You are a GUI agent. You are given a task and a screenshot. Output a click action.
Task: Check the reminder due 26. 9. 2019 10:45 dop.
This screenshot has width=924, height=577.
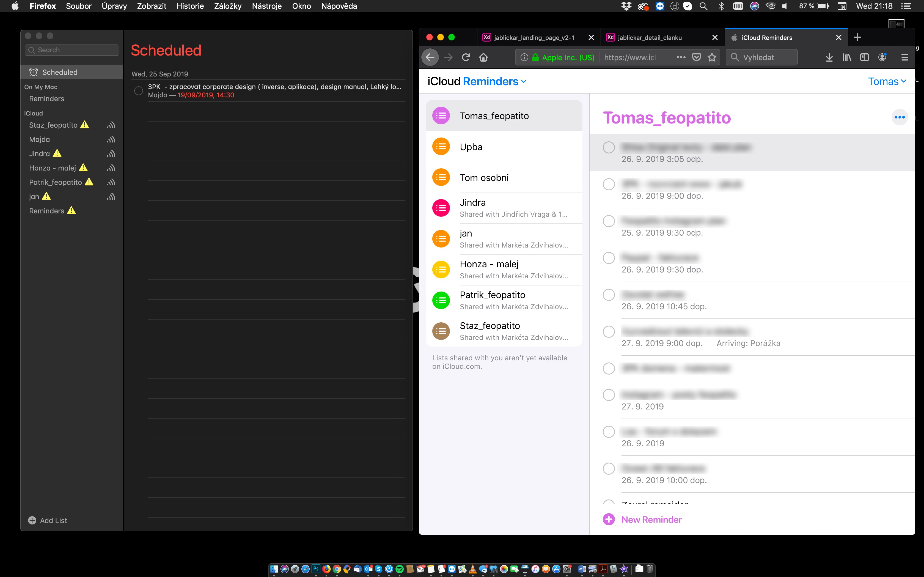pos(609,295)
